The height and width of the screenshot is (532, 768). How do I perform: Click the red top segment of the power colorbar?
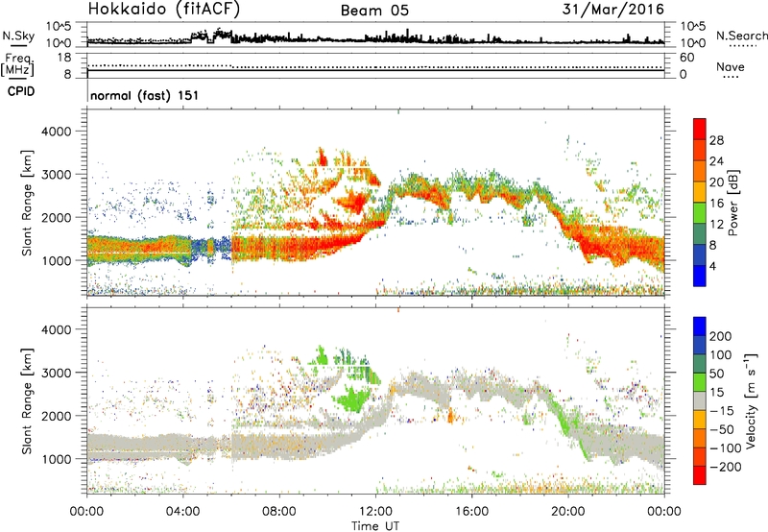700,129
